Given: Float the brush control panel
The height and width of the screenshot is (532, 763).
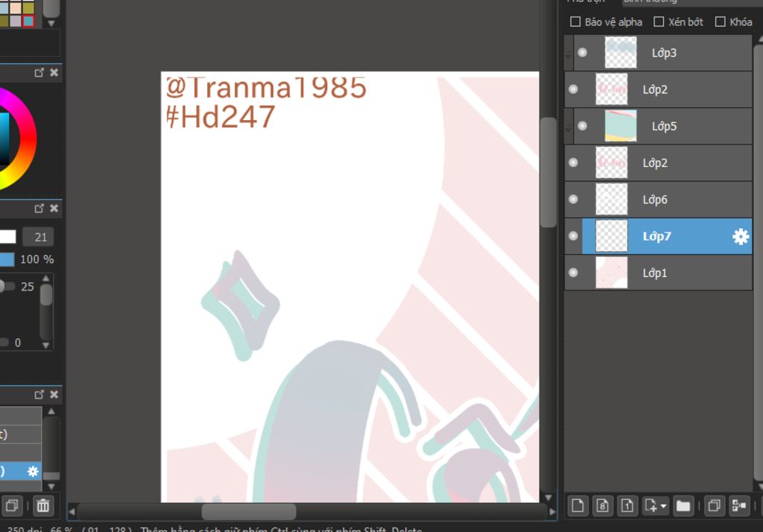Looking at the screenshot, I should (39, 209).
